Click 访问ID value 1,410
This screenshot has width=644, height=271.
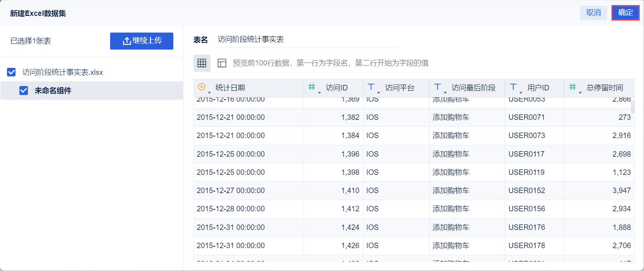(x=350, y=190)
